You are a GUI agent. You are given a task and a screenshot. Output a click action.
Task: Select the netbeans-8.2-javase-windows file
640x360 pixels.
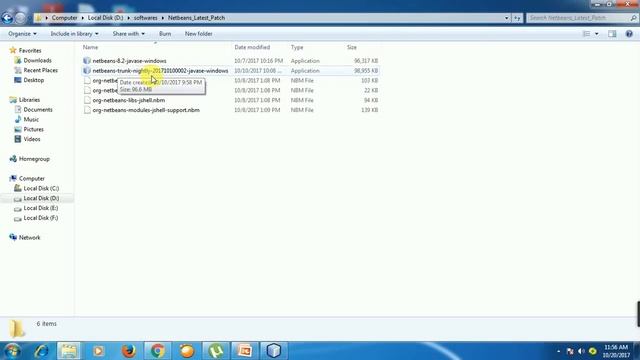[x=129, y=61]
